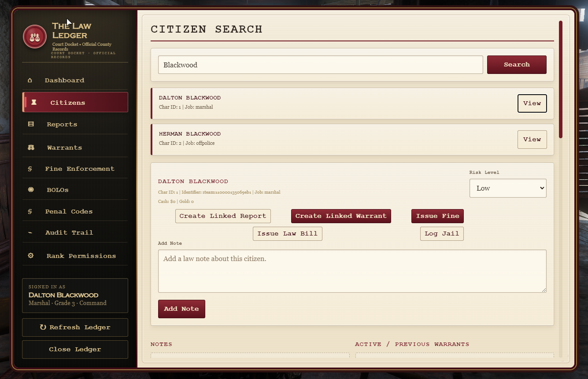Click Close Ledger
This screenshot has width=588, height=379.
(x=75, y=350)
